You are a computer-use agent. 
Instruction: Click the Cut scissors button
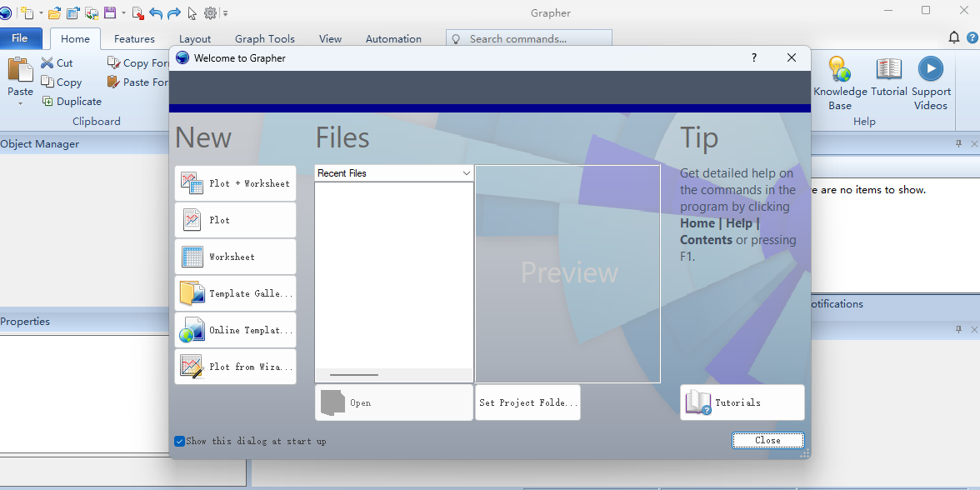(57, 62)
